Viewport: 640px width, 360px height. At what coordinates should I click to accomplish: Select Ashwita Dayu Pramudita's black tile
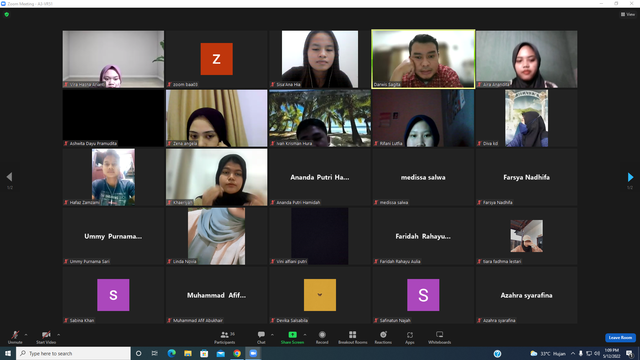[113, 118]
